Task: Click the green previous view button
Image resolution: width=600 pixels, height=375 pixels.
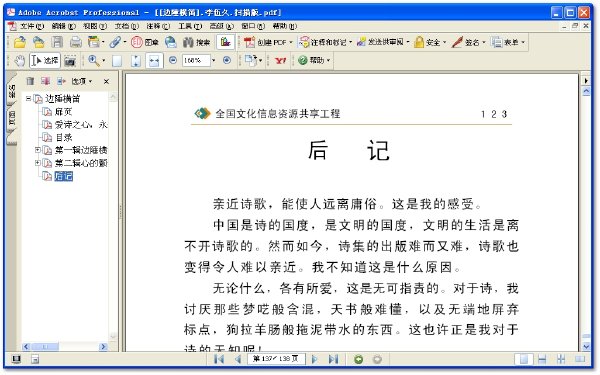Action: pyautogui.click(x=359, y=359)
